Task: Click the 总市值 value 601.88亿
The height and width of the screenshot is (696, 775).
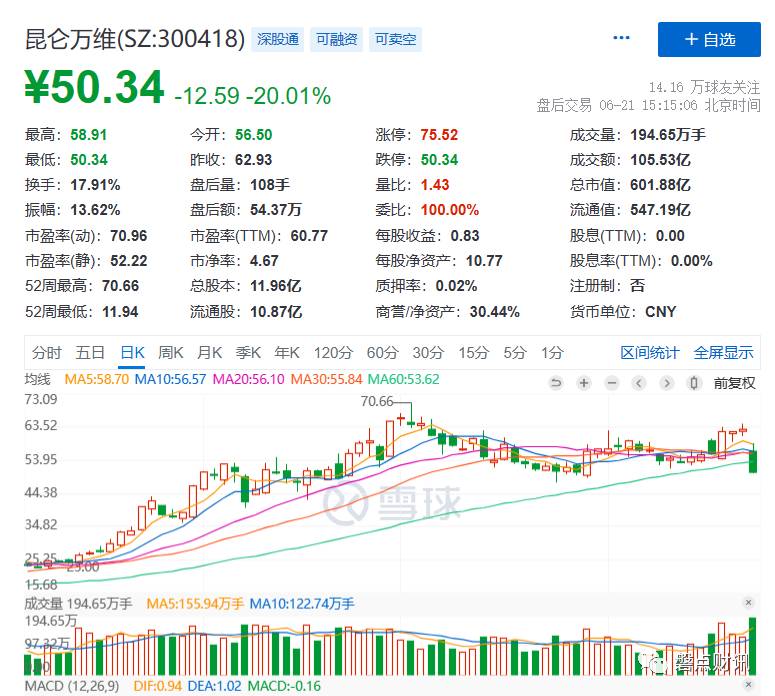Action: click(660, 185)
